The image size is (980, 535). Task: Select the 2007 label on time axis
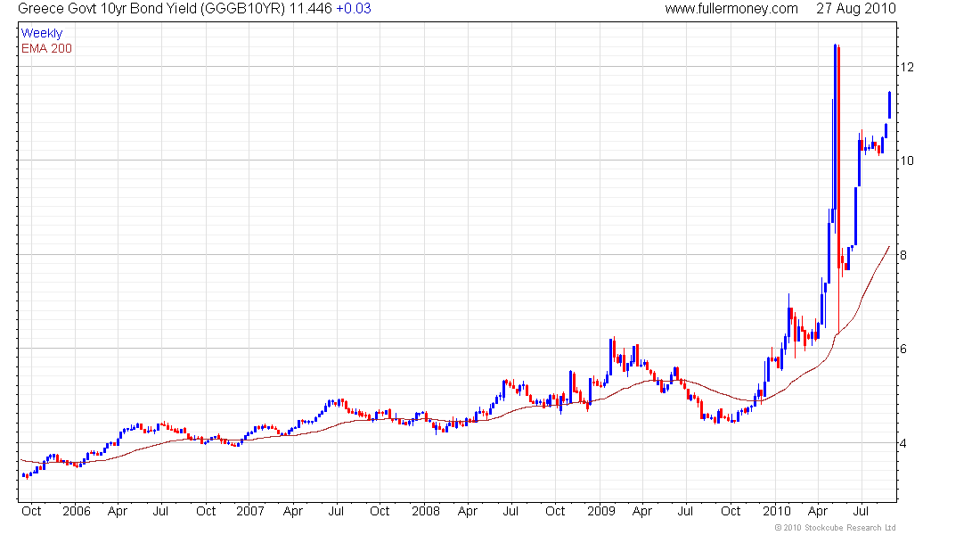250,511
